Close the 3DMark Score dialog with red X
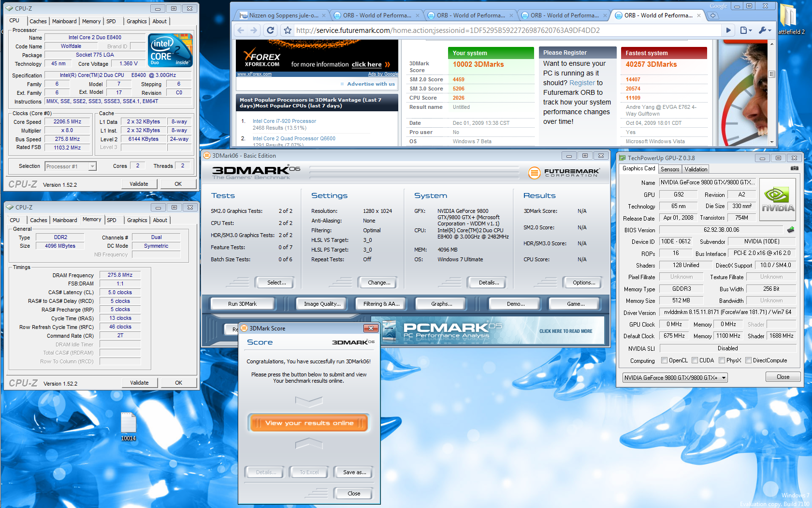This screenshot has height=508, width=812. click(x=371, y=329)
